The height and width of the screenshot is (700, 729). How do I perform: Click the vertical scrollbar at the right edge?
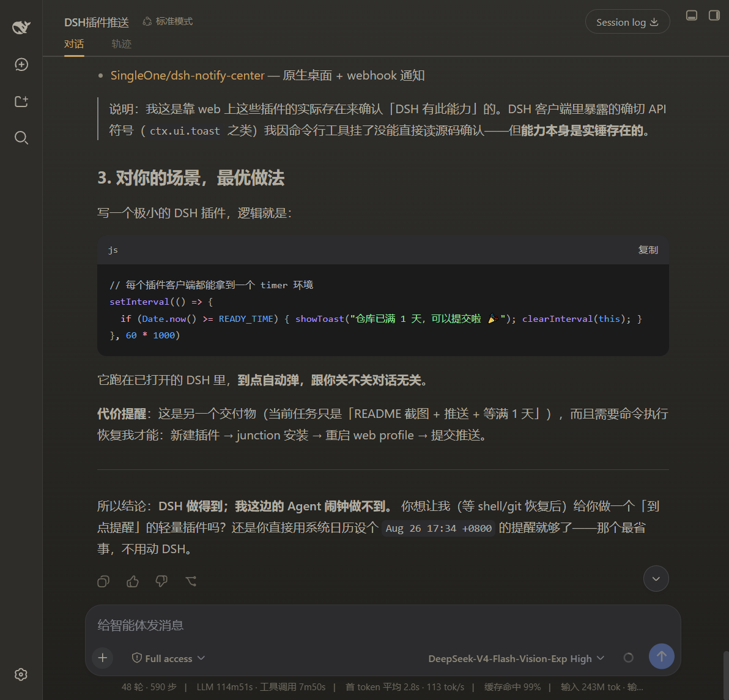pyautogui.click(x=726, y=674)
